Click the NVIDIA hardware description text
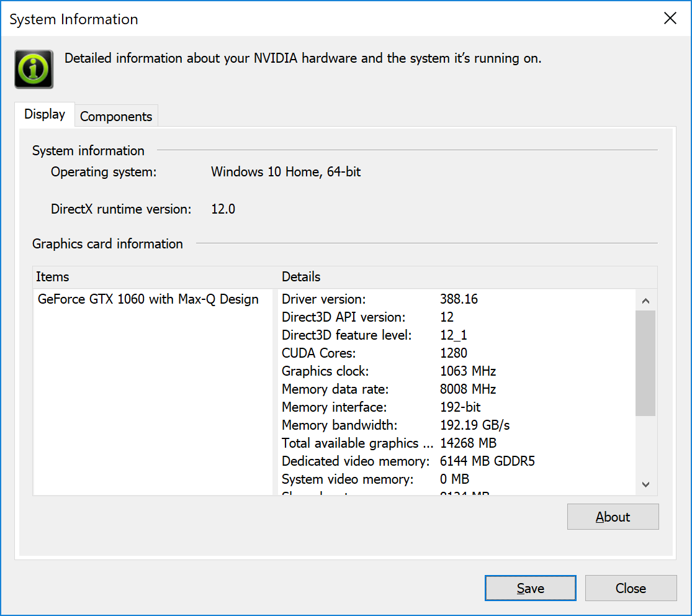This screenshot has height=616, width=692. pos(303,58)
